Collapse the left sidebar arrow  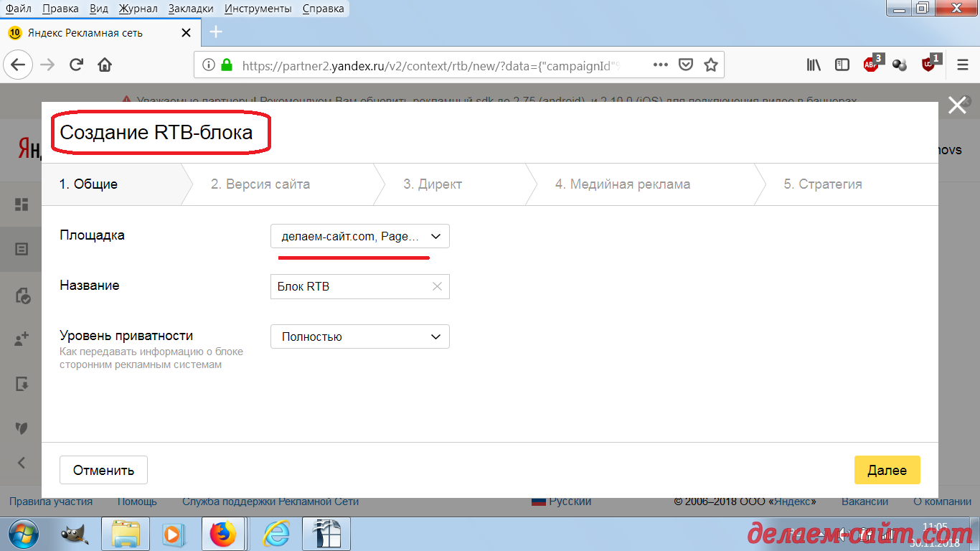click(22, 463)
